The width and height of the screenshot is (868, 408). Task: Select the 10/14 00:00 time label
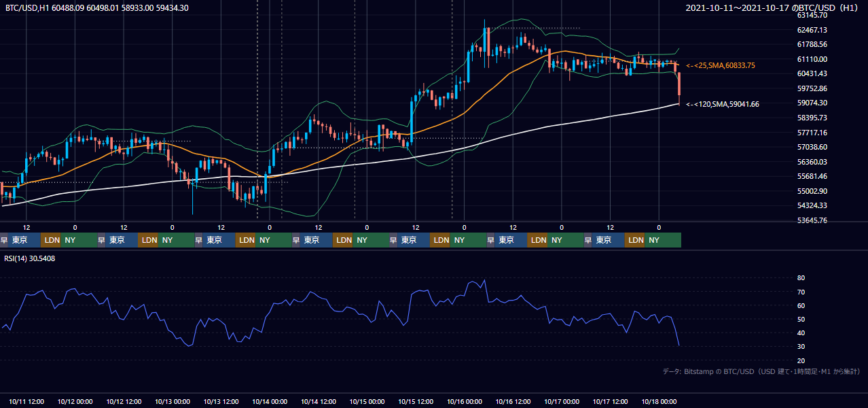click(270, 402)
